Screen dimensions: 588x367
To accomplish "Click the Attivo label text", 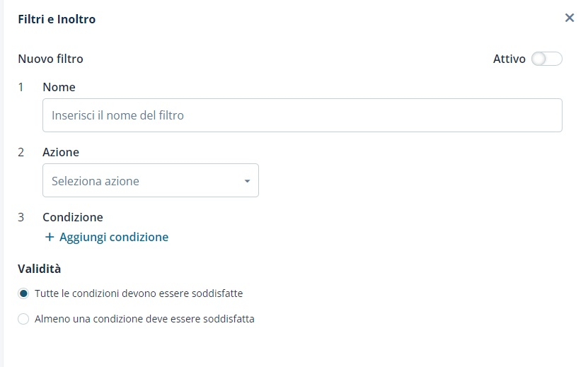I will (509, 59).
